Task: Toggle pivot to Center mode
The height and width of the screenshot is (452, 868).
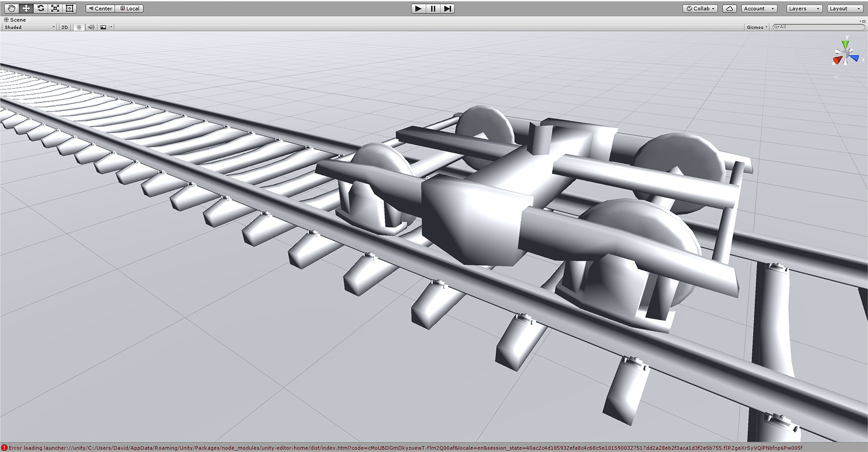Action: click(x=99, y=8)
